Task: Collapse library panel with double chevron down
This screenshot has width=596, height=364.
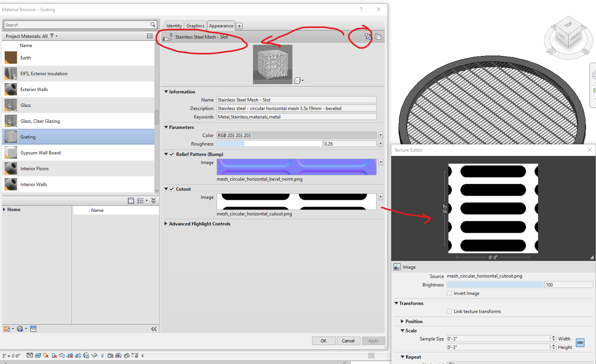Action: [x=153, y=201]
